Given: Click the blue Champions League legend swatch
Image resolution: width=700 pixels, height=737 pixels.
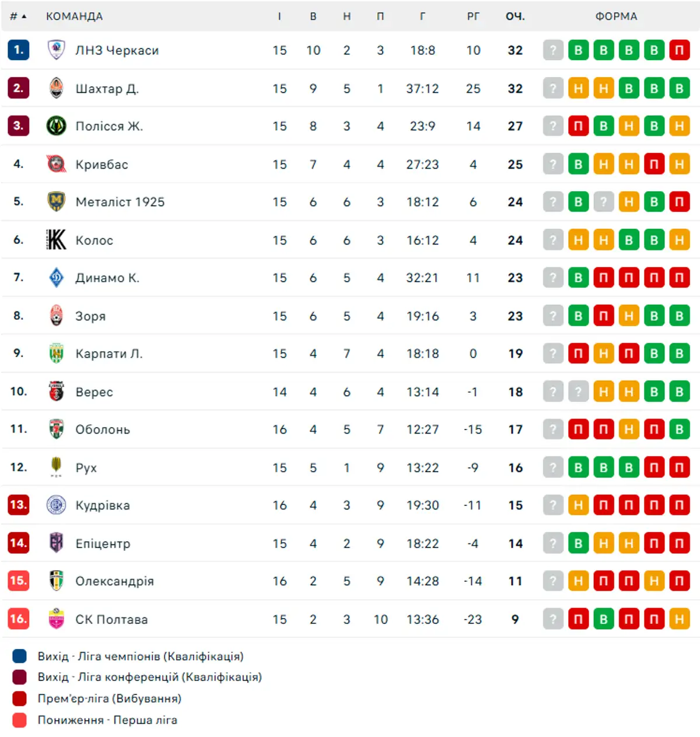Looking at the screenshot, I should coord(20,656).
